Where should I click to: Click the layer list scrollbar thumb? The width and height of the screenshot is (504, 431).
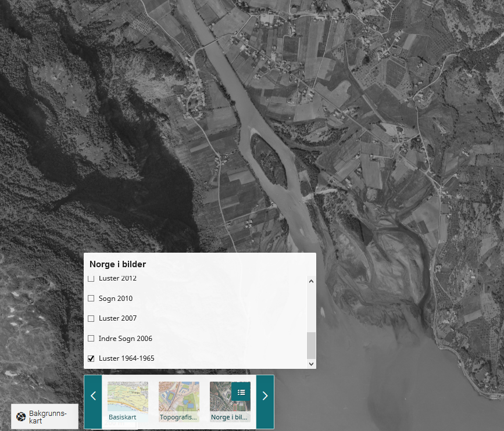click(x=311, y=345)
